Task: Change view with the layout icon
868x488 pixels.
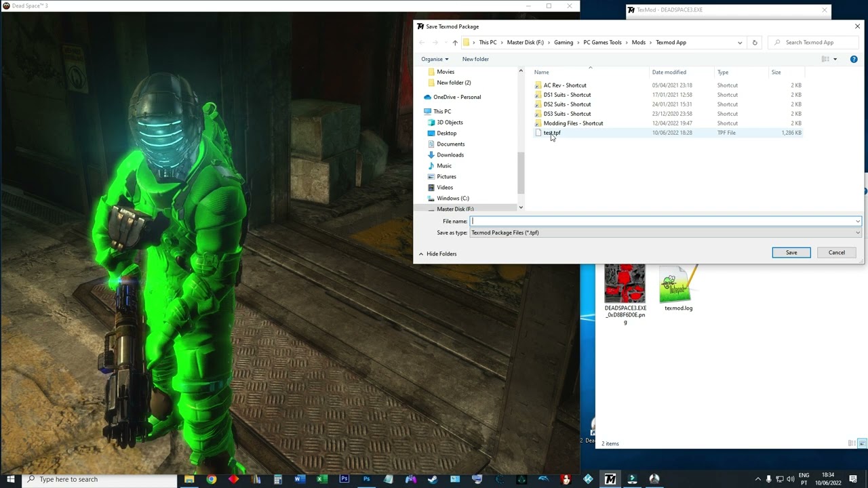Action: click(x=825, y=59)
